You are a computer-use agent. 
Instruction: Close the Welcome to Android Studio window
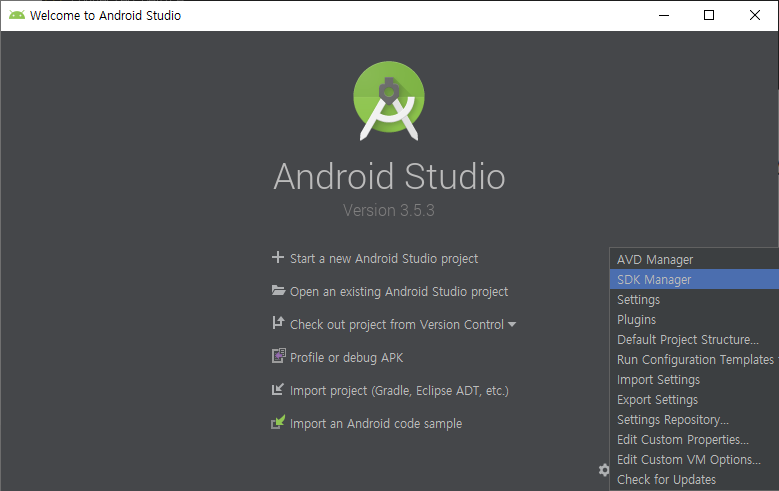(755, 15)
